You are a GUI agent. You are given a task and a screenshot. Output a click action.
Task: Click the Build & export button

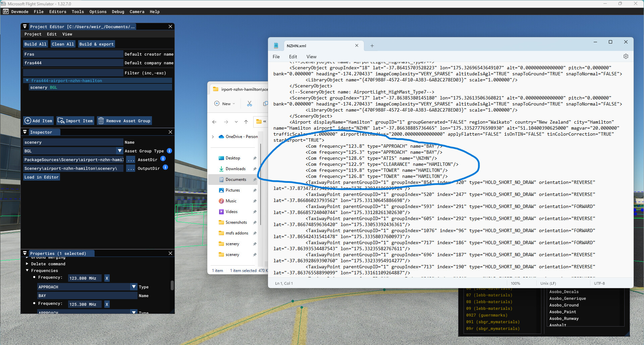[x=97, y=44]
